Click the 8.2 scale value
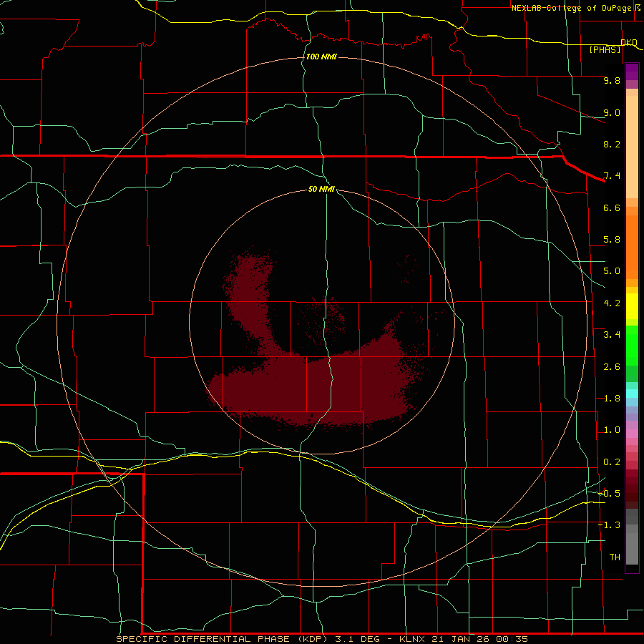The height and width of the screenshot is (644, 644). (612, 144)
